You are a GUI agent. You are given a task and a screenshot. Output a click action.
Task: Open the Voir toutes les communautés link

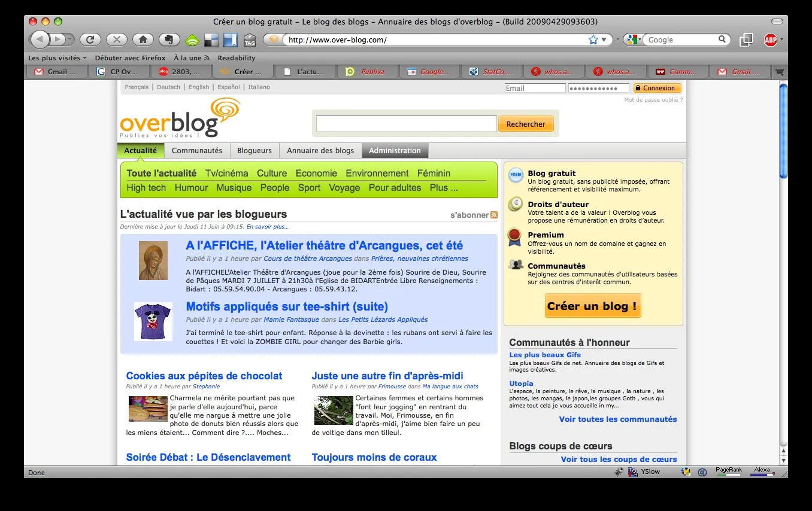[618, 419]
